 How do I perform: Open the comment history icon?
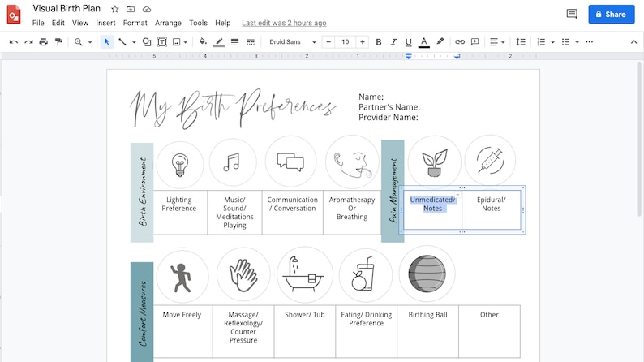572,15
